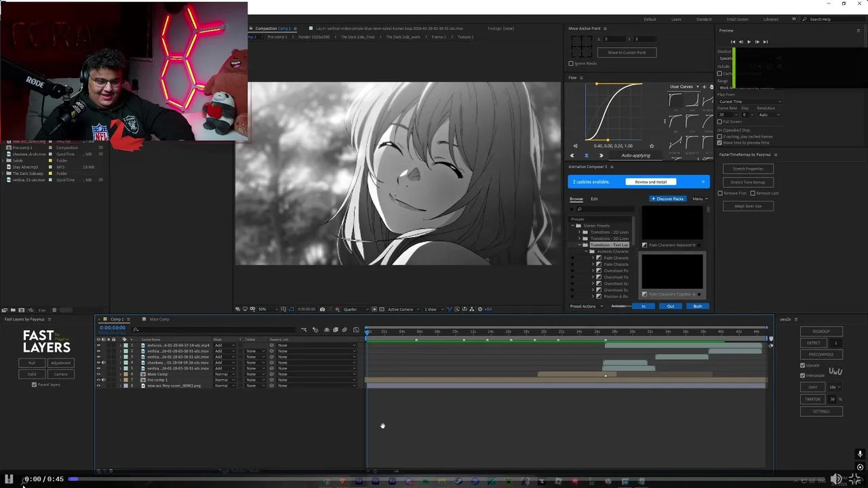Click Flow apply-to-left arrow
Image resolution: width=868 pixels, height=488 pixels.
(x=572, y=156)
